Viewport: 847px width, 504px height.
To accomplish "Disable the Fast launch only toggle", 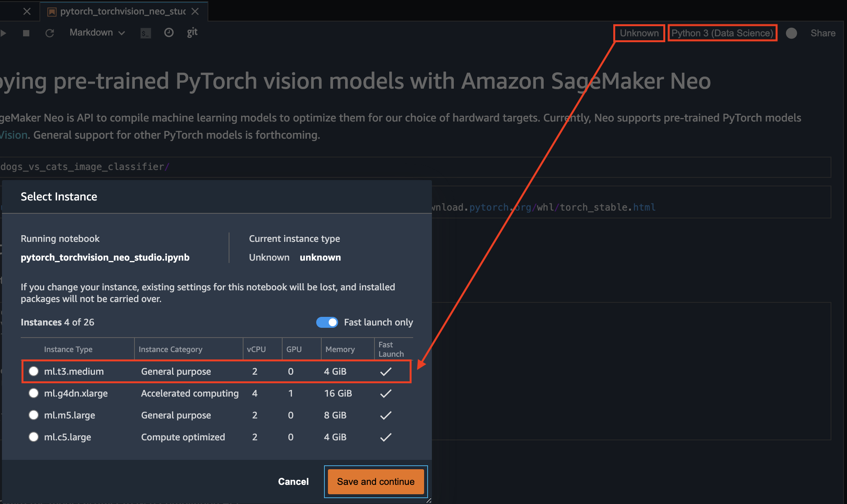I will 327,322.
